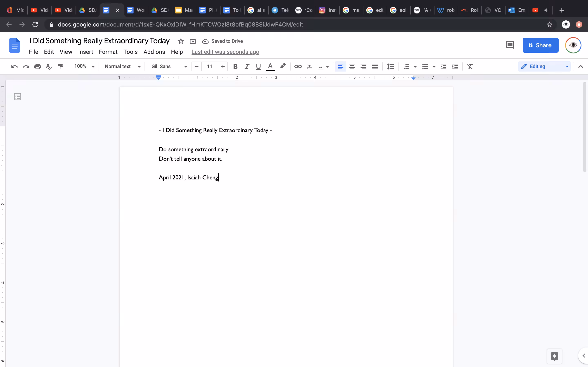Image resolution: width=588 pixels, height=367 pixels.
Task: Click the increase indent icon
Action: click(455, 66)
